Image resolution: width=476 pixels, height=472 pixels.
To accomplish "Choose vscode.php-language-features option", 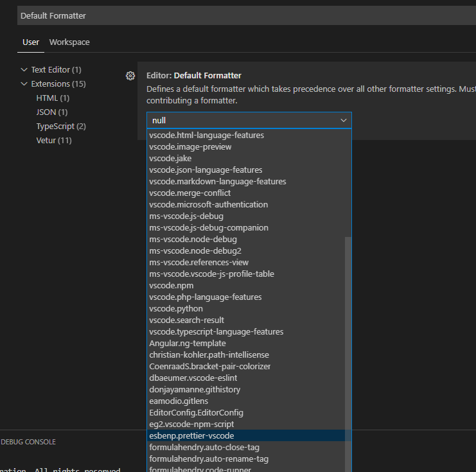I will point(246,297).
